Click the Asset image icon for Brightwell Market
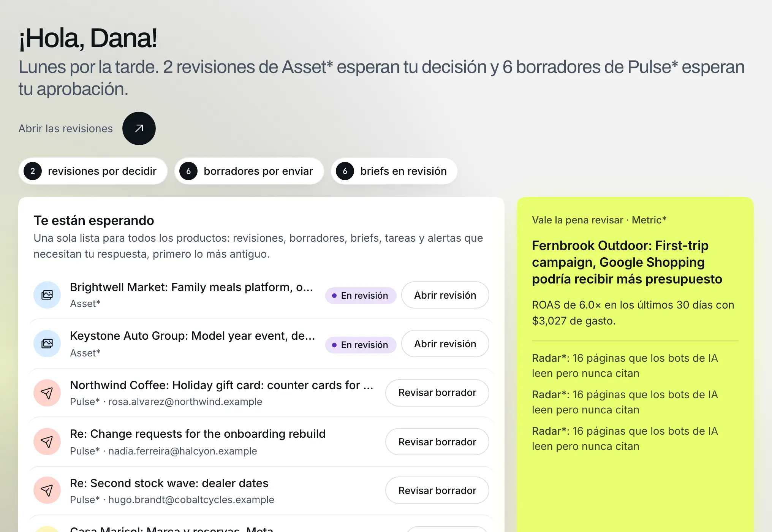Image resolution: width=772 pixels, height=532 pixels. (47, 295)
